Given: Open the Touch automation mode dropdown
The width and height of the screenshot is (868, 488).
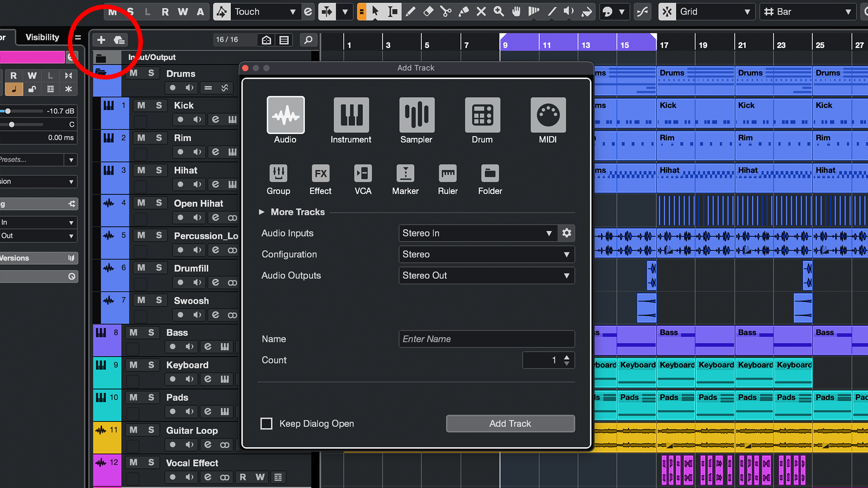Looking at the screenshot, I should [x=264, y=12].
